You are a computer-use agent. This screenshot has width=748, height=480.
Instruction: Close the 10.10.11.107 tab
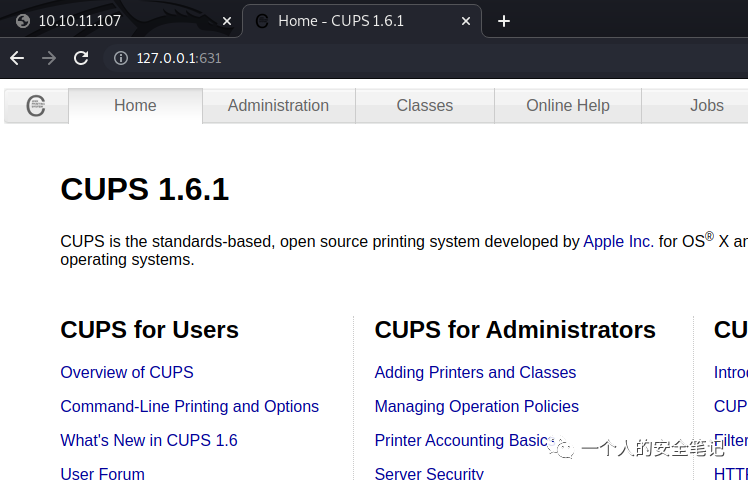tap(227, 21)
